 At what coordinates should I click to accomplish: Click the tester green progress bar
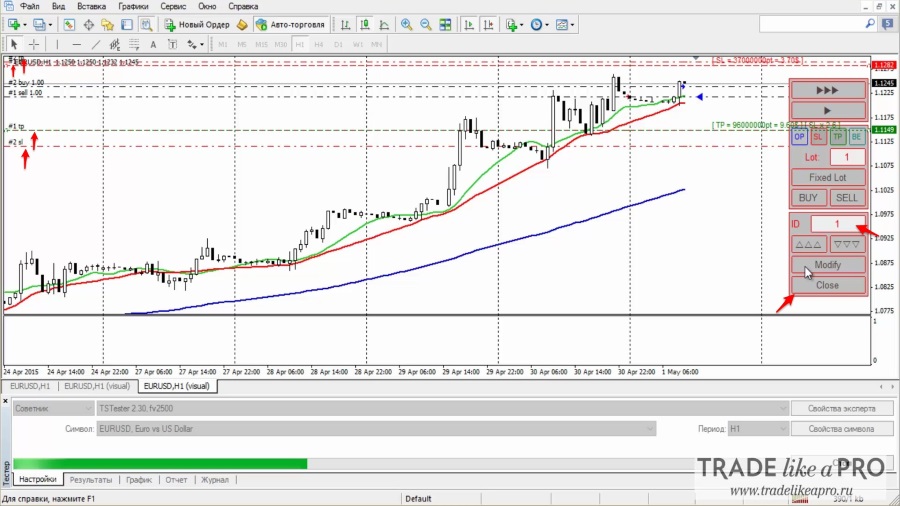(160, 464)
